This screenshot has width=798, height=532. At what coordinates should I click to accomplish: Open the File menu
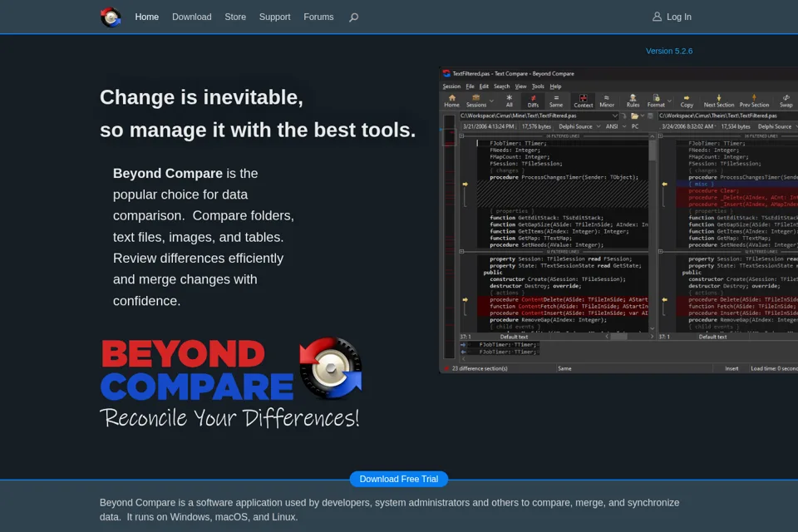(470, 86)
